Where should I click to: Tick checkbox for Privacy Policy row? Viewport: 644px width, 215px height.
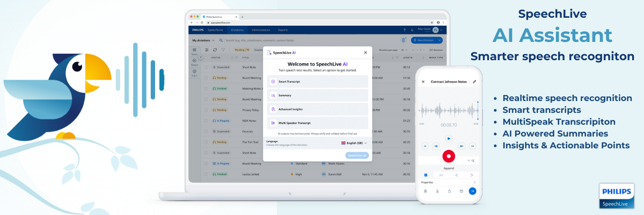tap(206, 110)
